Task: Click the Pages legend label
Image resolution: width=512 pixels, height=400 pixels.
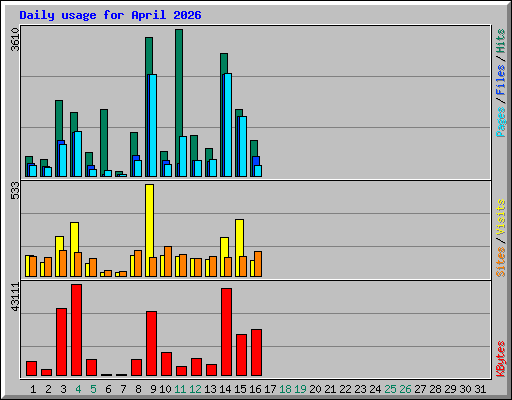Action: pos(501,122)
